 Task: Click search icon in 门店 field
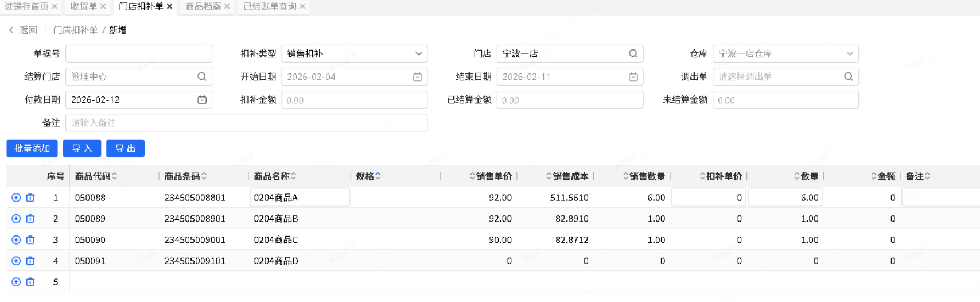pyautogui.click(x=633, y=53)
